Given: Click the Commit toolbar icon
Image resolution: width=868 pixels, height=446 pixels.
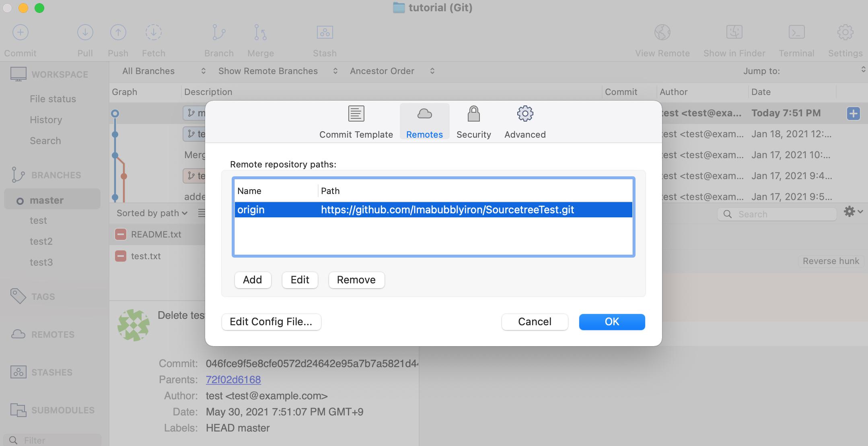Looking at the screenshot, I should [x=21, y=33].
